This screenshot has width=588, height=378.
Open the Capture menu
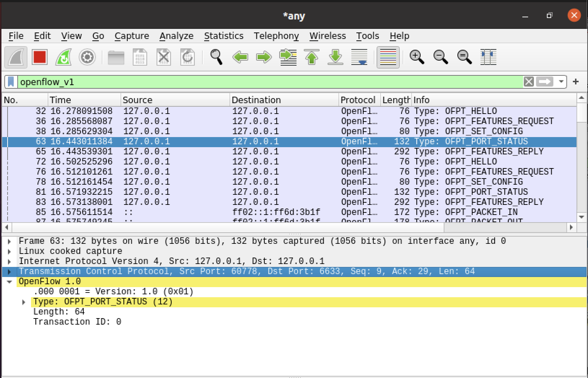click(x=132, y=36)
